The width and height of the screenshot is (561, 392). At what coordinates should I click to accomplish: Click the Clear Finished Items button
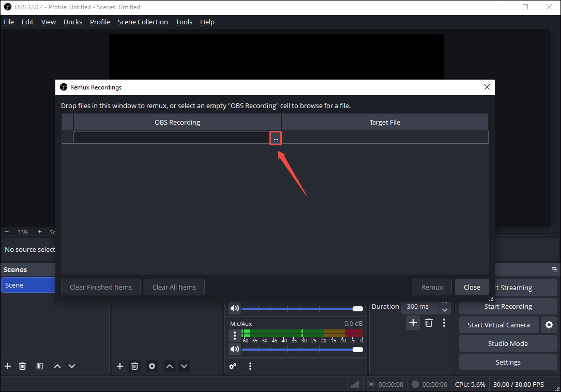point(100,287)
